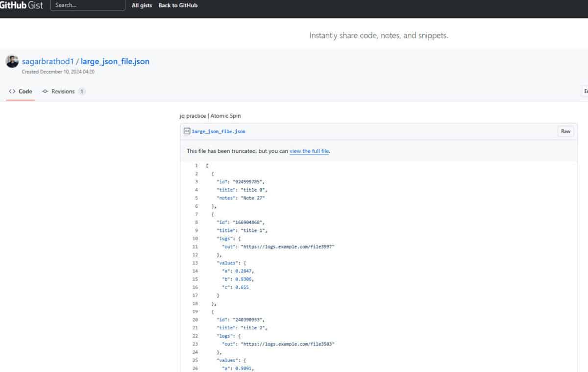Screen dimensions: 588x372
Task: Click the GitHub Gist logo
Action: click(23, 5)
